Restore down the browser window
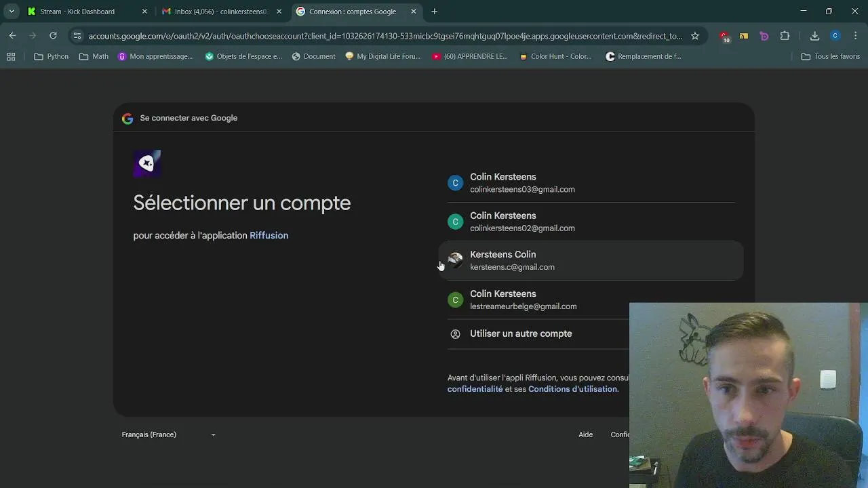The image size is (868, 488). (829, 11)
